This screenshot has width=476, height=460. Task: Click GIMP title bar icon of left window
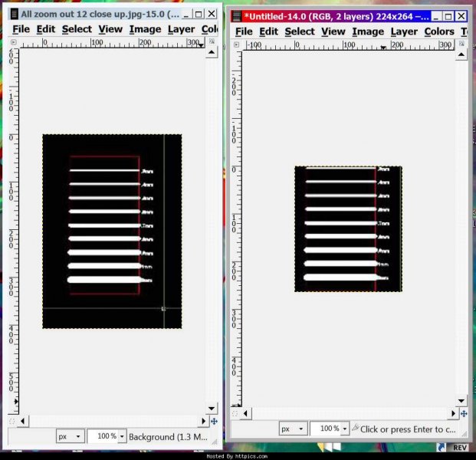pyautogui.click(x=14, y=14)
